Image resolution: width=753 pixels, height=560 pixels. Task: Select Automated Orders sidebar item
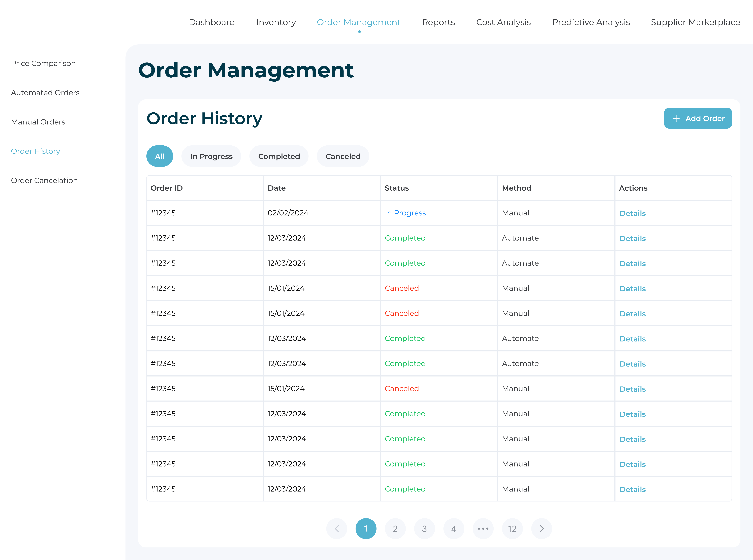[x=45, y=93]
